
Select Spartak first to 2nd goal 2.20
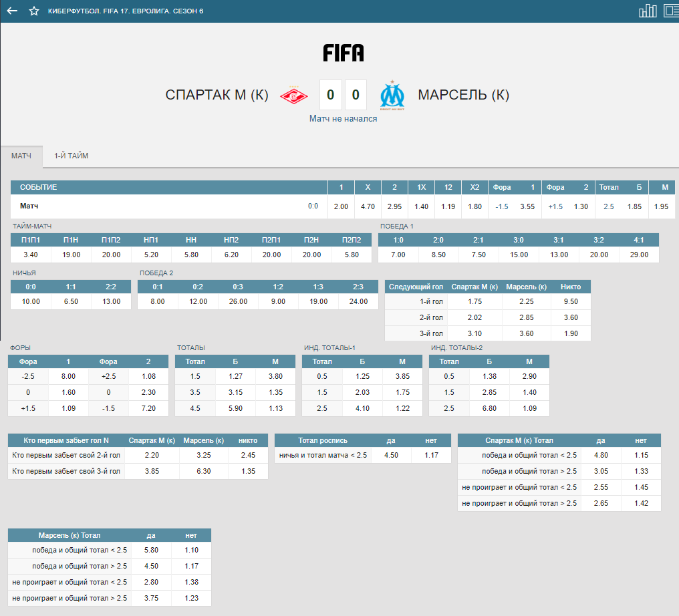152,455
